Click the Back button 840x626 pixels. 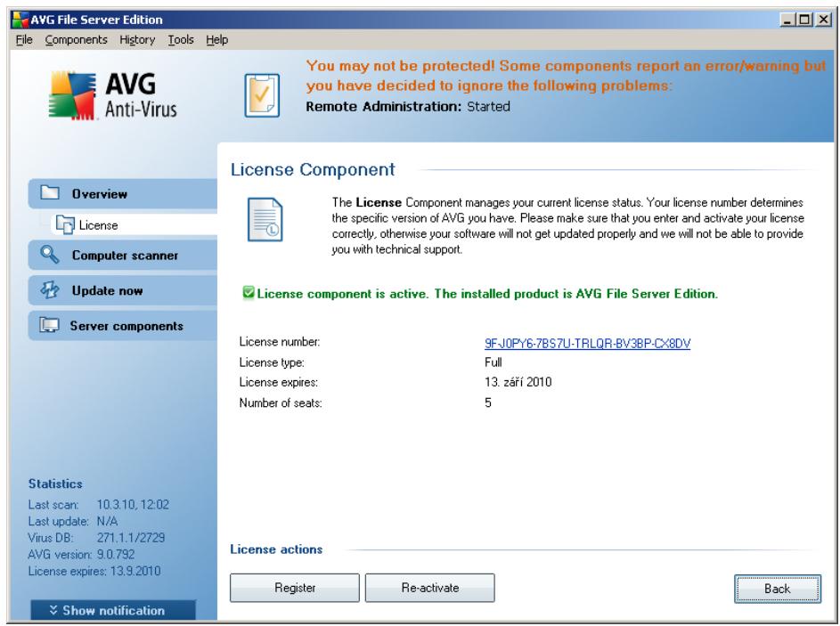(x=778, y=589)
